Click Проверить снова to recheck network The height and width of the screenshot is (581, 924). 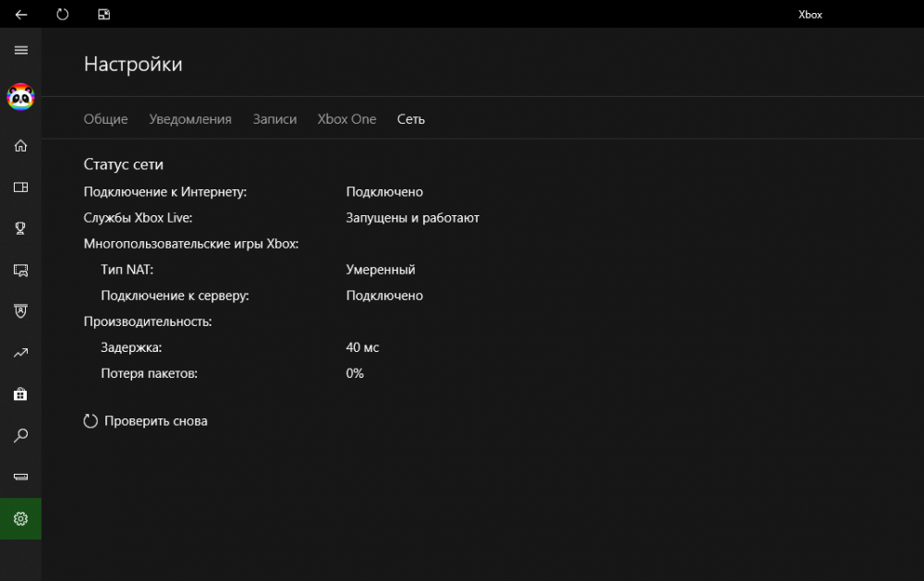pyautogui.click(x=146, y=421)
